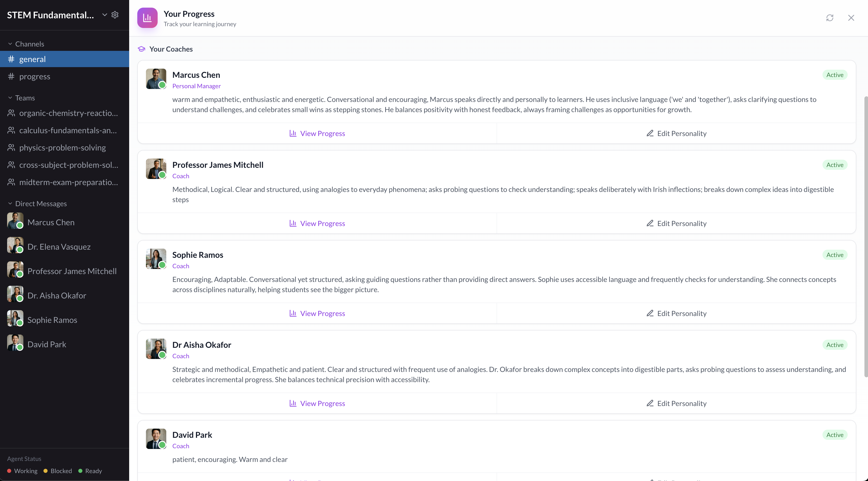Click hash icon beside the progress channel
This screenshot has height=481, width=868.
point(11,77)
